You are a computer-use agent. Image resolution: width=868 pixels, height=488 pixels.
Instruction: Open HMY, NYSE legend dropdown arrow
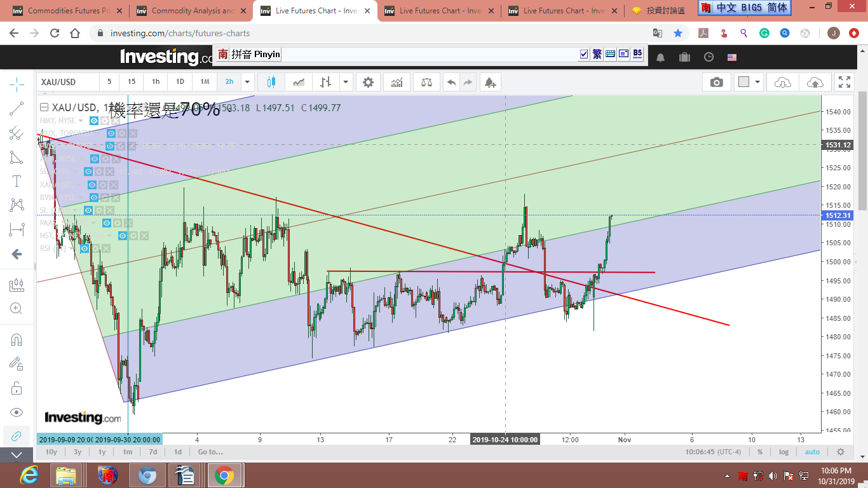point(81,121)
